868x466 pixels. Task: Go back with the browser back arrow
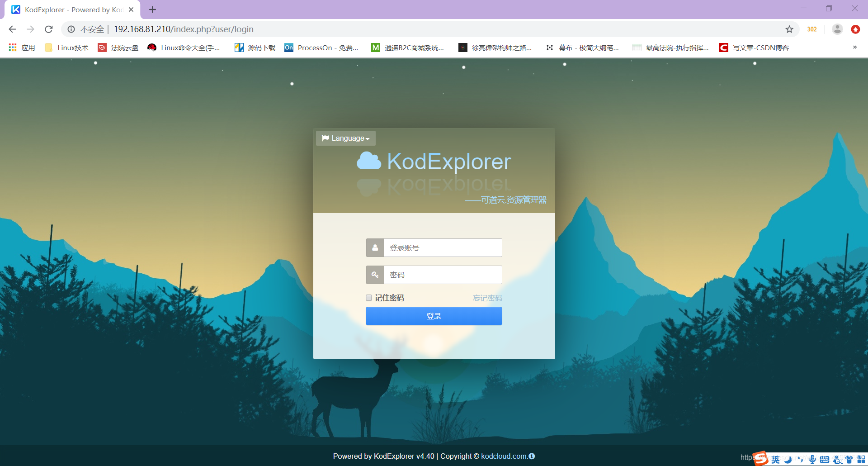coord(12,29)
